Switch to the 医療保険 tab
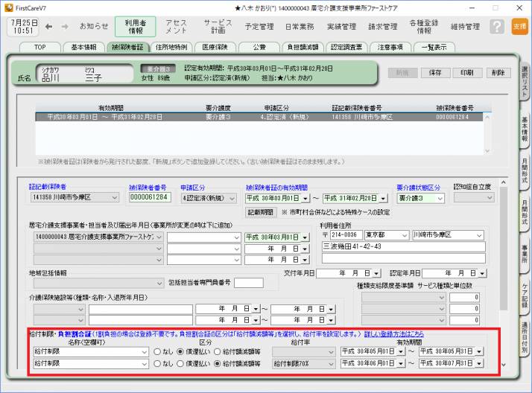The height and width of the screenshot is (393, 532). [x=215, y=47]
